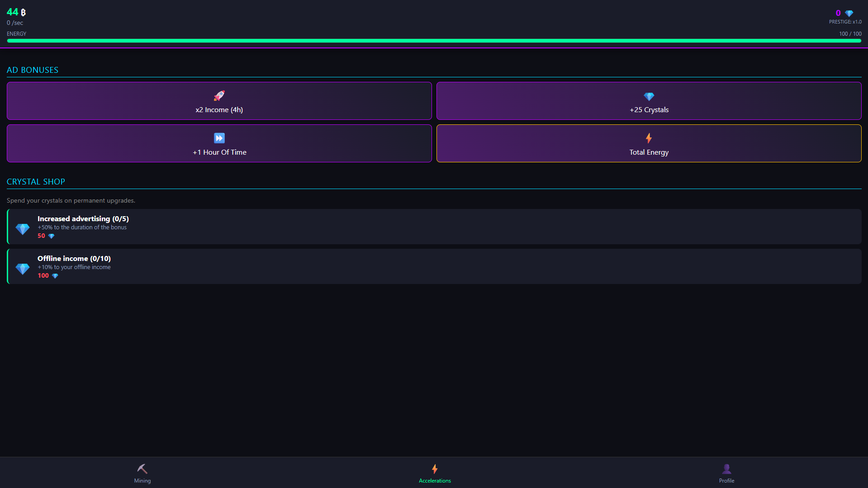Click the large diamond beside Offline income
868x488 pixels.
coord(23,269)
